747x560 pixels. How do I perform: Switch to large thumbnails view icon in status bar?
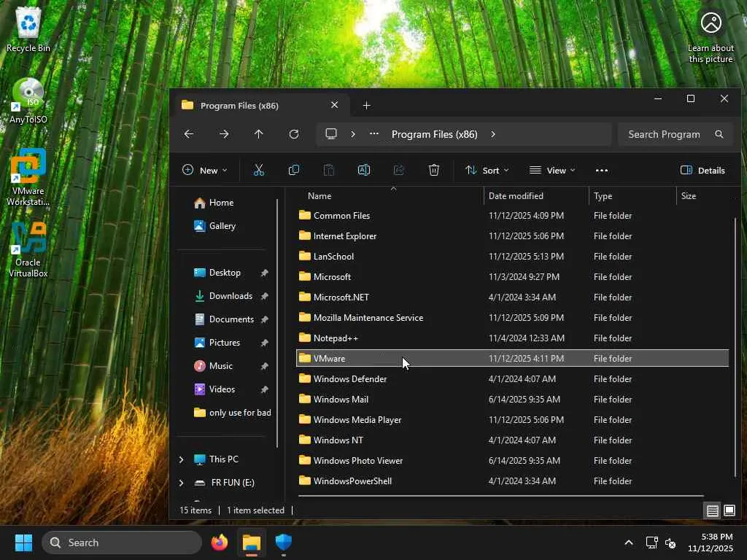pos(729,511)
